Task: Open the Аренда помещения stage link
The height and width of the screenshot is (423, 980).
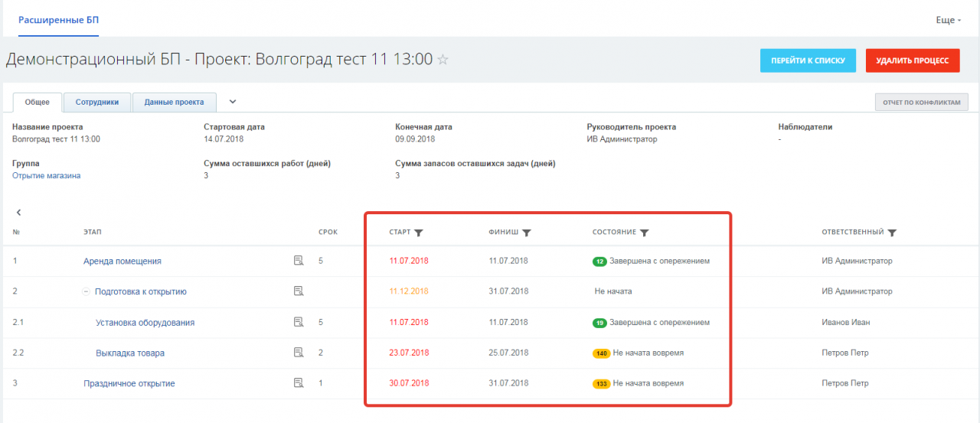Action: pyautogui.click(x=122, y=261)
